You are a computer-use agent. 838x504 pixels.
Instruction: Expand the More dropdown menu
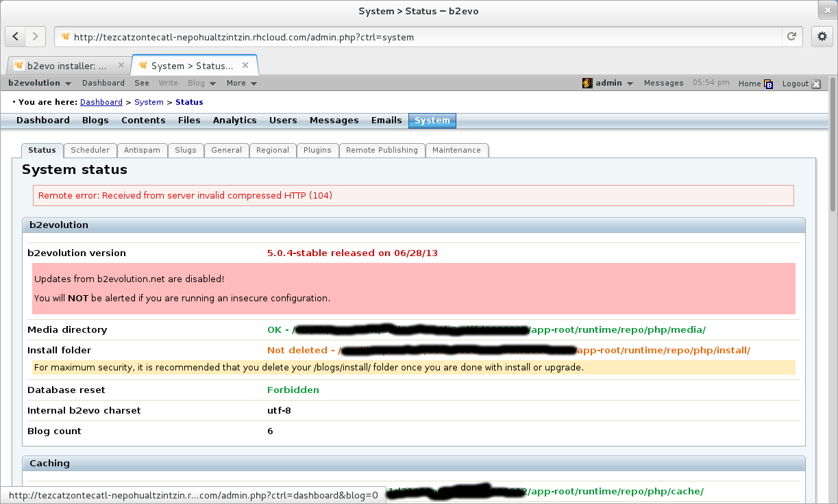click(x=242, y=83)
